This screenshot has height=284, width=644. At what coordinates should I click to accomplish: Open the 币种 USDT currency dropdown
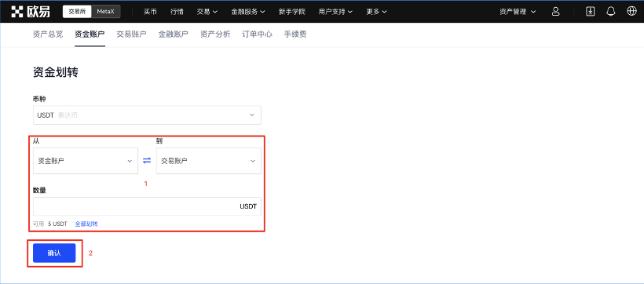point(147,115)
